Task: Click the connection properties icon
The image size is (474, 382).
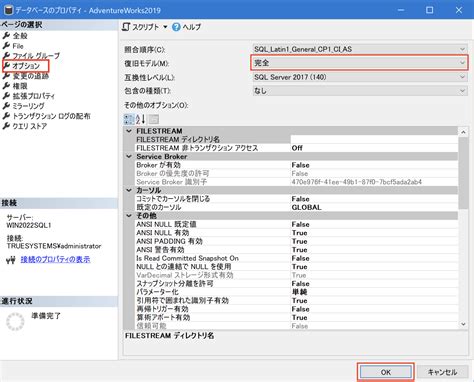Action: [11, 260]
